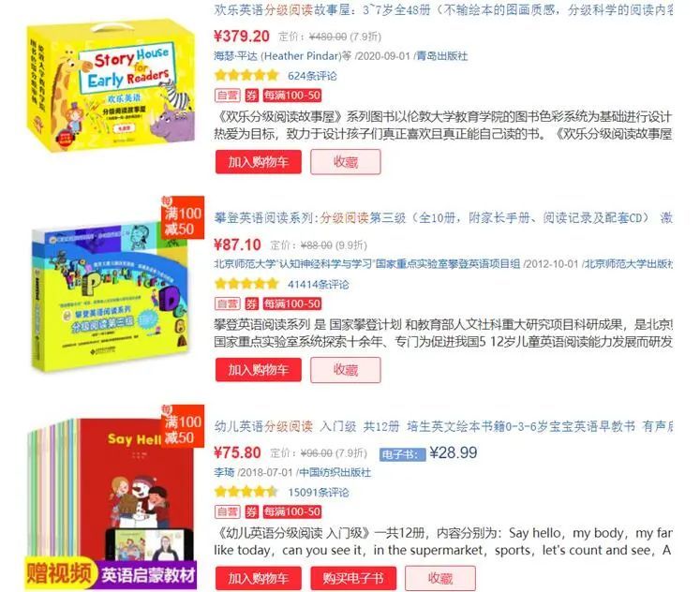Click the star rating of Story House listing
Screen dimensions: 700x592
click(x=246, y=75)
